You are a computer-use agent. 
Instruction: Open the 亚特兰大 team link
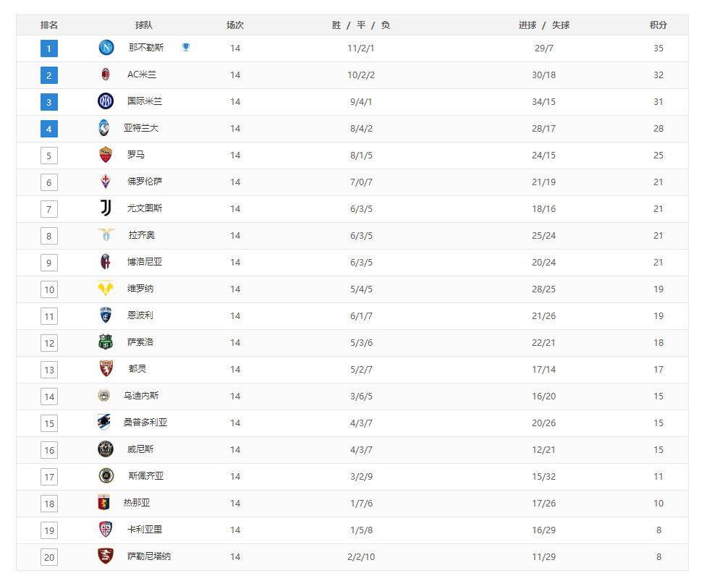pyautogui.click(x=141, y=128)
